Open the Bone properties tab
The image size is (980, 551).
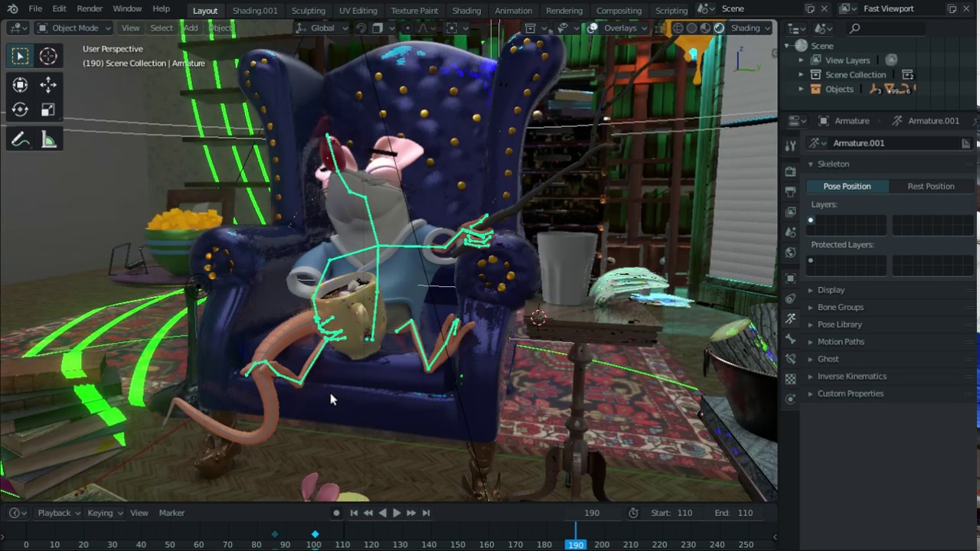[x=791, y=339]
